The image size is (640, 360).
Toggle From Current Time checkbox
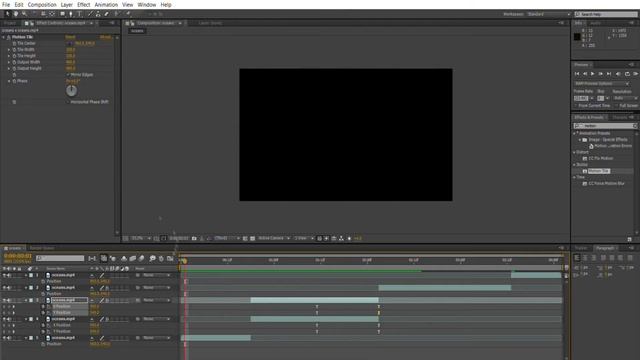(x=576, y=106)
